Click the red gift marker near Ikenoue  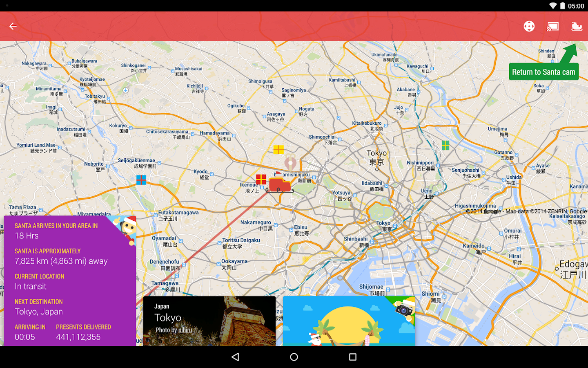point(261,178)
